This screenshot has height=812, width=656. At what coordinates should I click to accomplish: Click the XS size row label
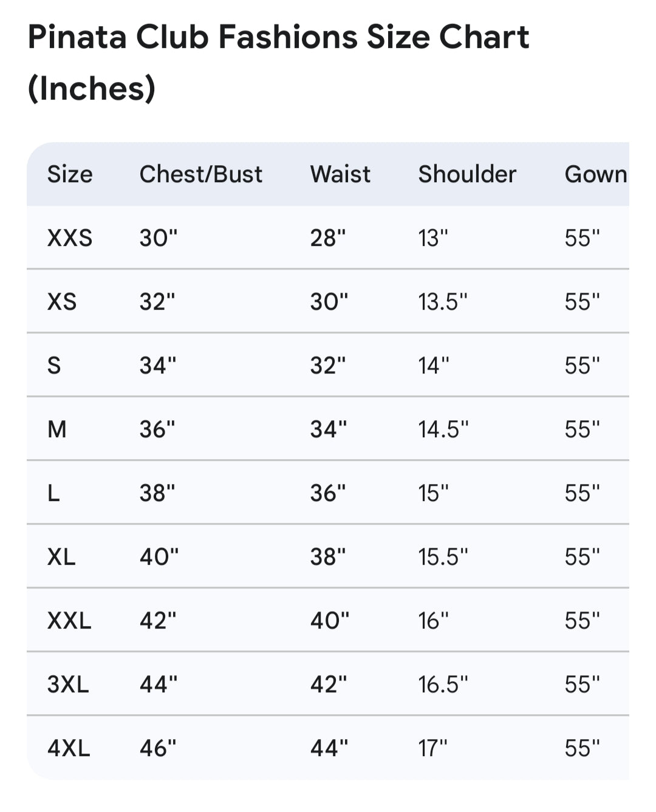[62, 302]
